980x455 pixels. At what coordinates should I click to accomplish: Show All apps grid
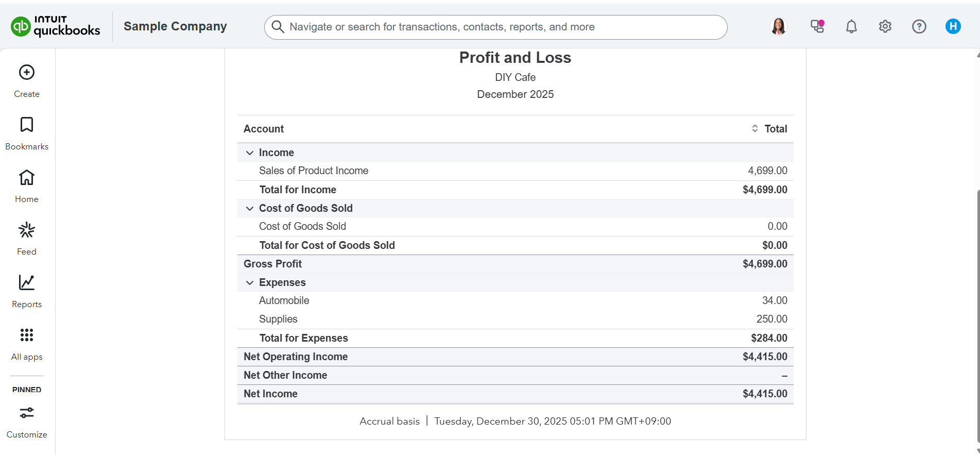[x=27, y=335]
